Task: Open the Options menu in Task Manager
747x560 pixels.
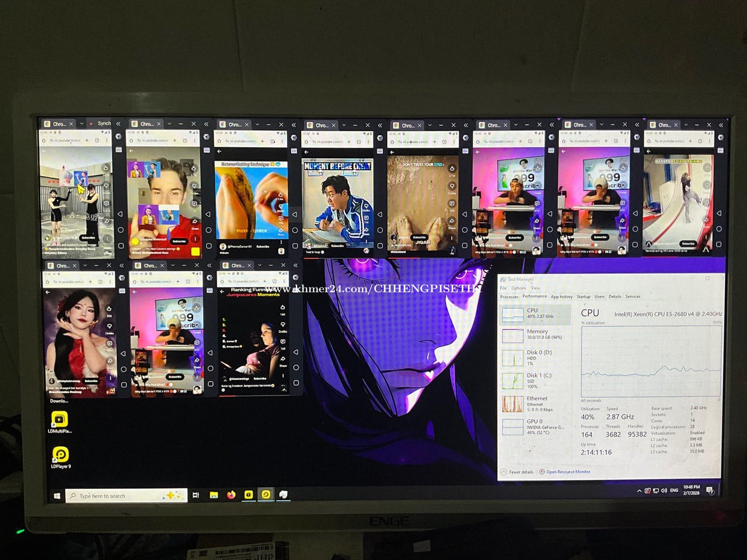Action: coord(518,288)
